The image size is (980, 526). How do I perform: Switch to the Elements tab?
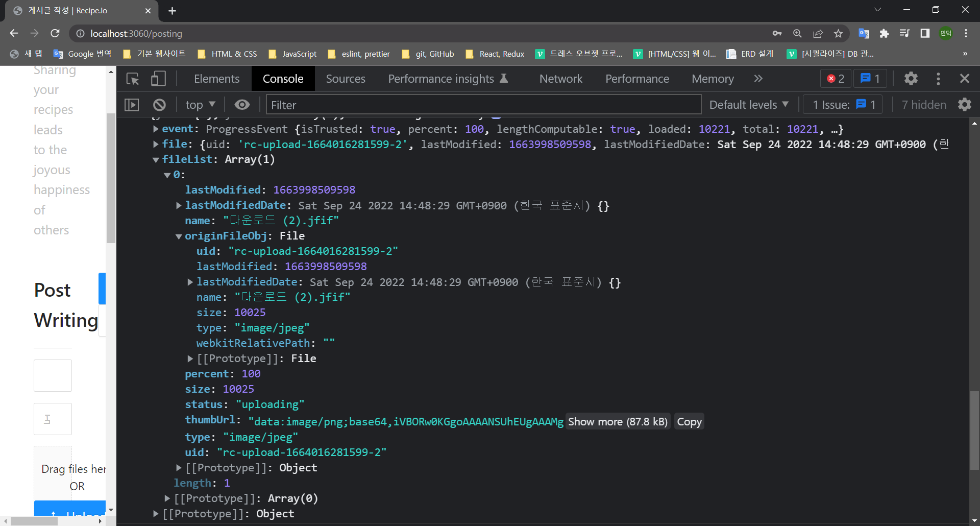point(216,79)
